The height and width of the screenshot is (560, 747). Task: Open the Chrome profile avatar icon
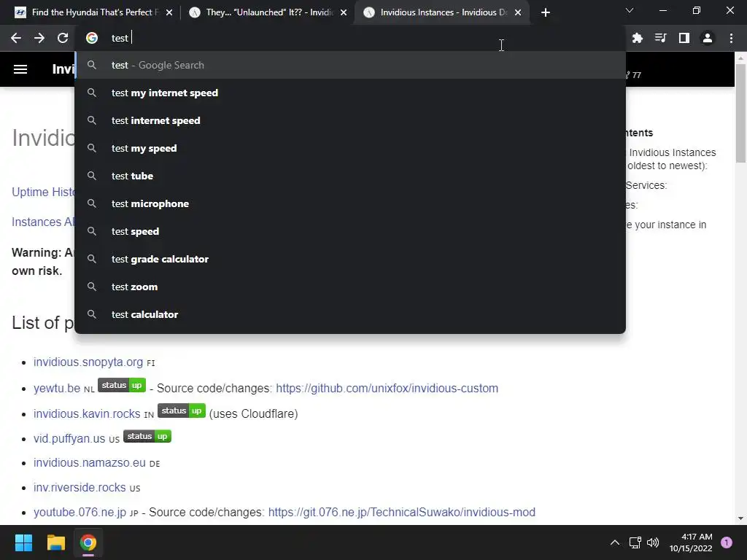708,38
